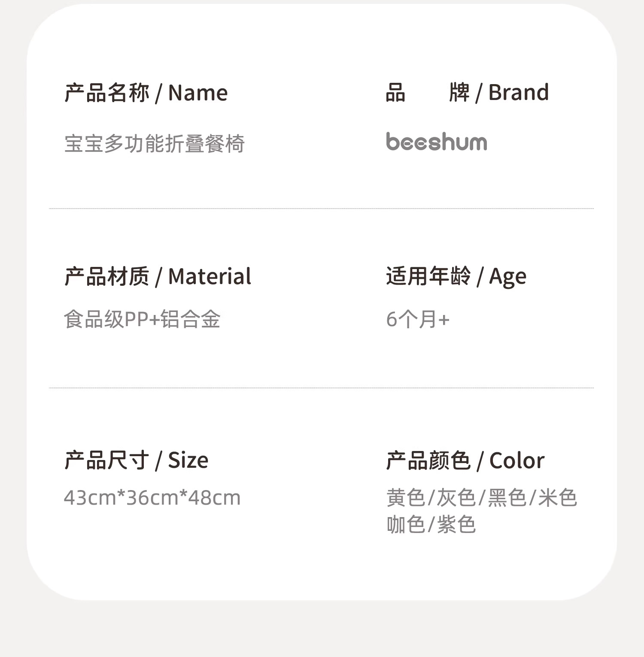
Task: Select the 宝宝多功能折叠餐椅 product name text
Action: tap(154, 144)
